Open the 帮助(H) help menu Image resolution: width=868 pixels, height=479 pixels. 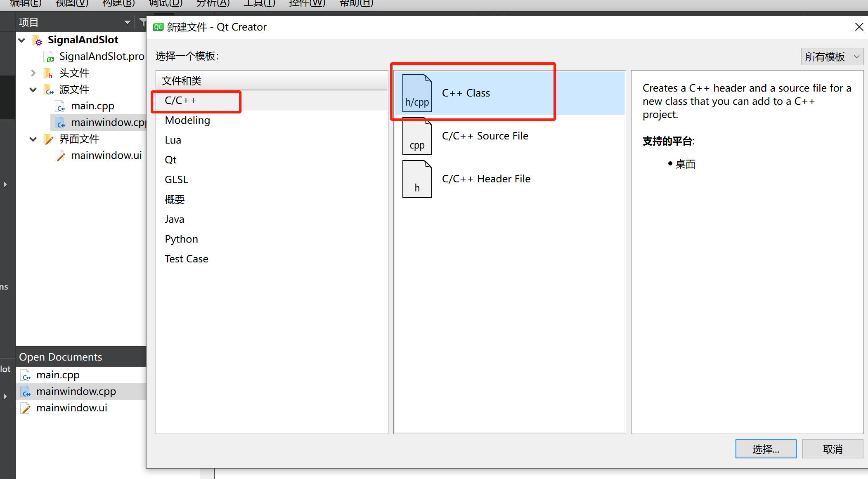356,3
